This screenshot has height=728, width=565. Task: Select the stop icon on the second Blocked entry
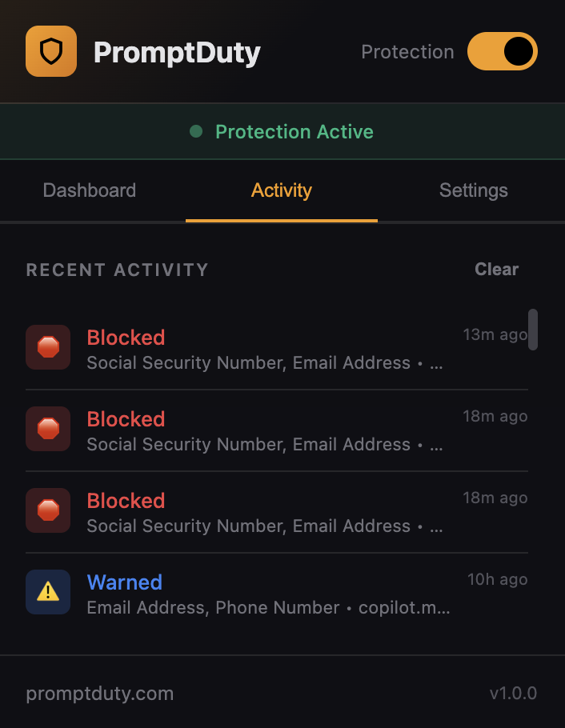click(47, 429)
